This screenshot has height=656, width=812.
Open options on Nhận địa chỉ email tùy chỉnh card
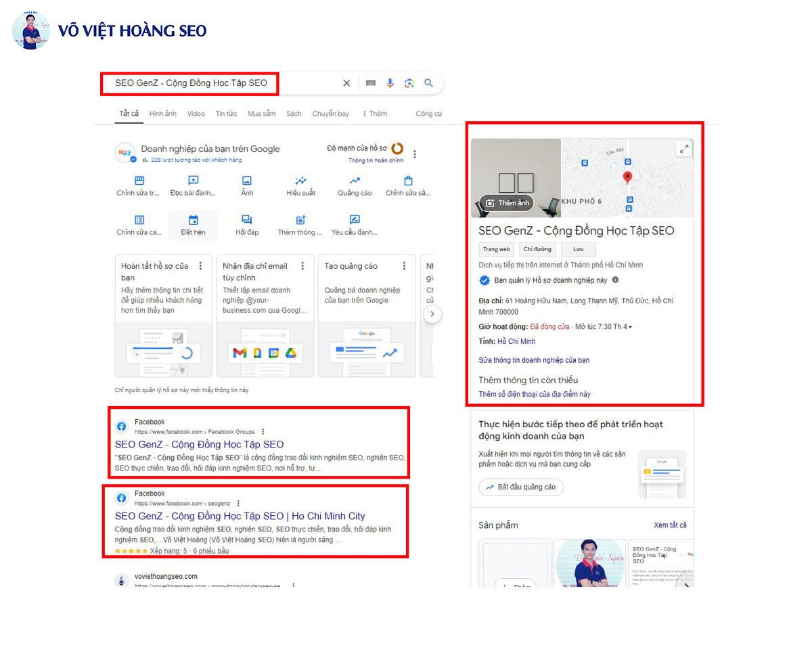pyautogui.click(x=302, y=266)
